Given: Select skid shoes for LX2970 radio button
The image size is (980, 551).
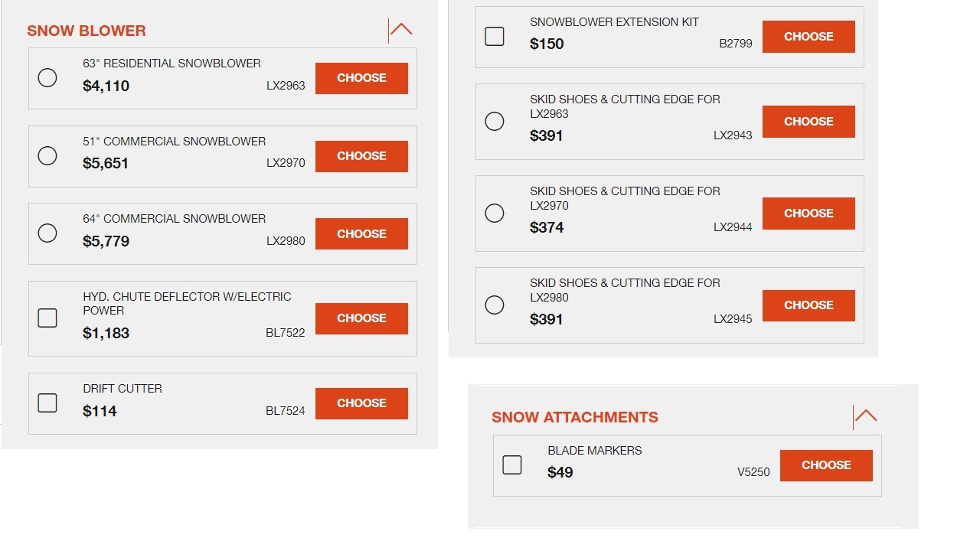Looking at the screenshot, I should pyautogui.click(x=495, y=214).
